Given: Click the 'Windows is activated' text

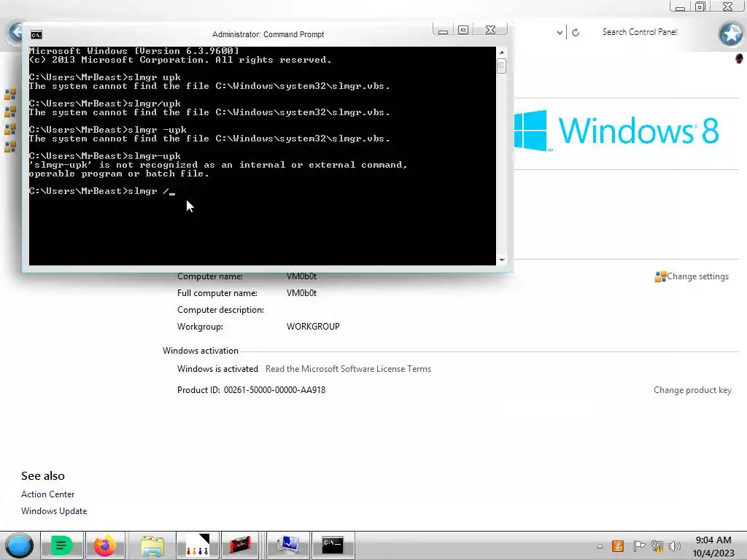Looking at the screenshot, I should (x=217, y=369).
